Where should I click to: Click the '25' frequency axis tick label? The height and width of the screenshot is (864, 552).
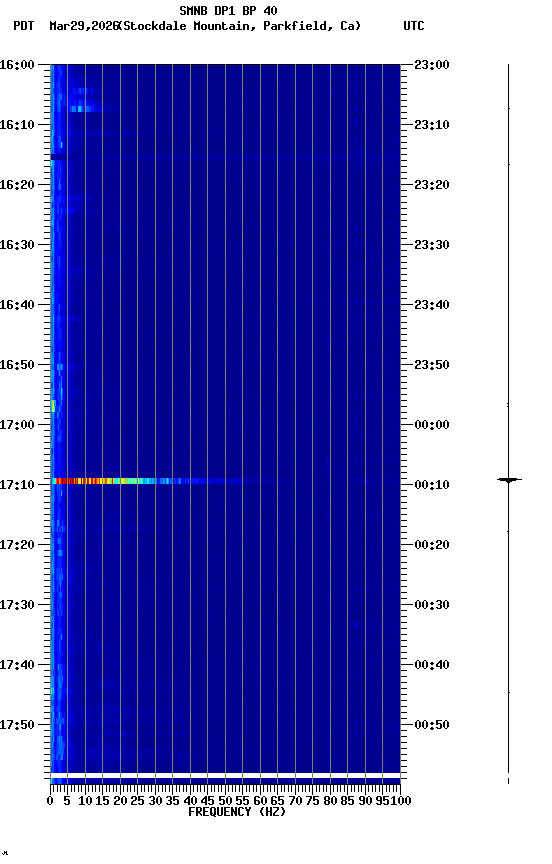[138, 801]
